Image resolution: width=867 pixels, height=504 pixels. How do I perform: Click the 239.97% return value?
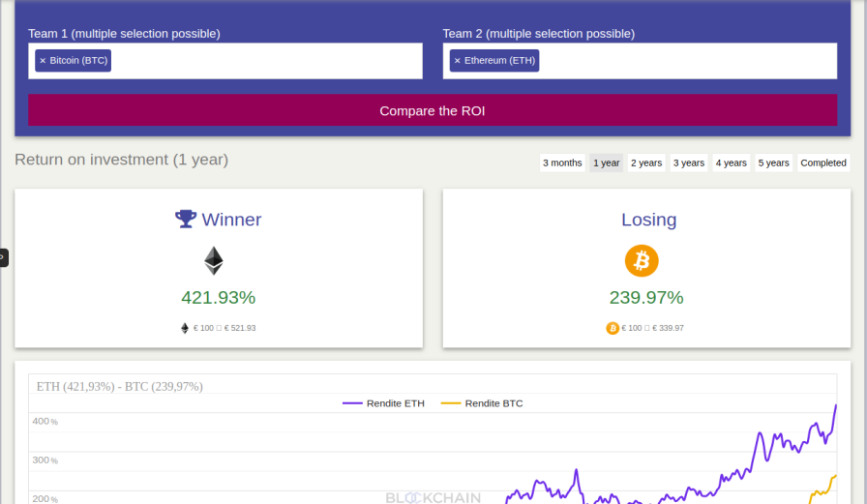(x=646, y=298)
